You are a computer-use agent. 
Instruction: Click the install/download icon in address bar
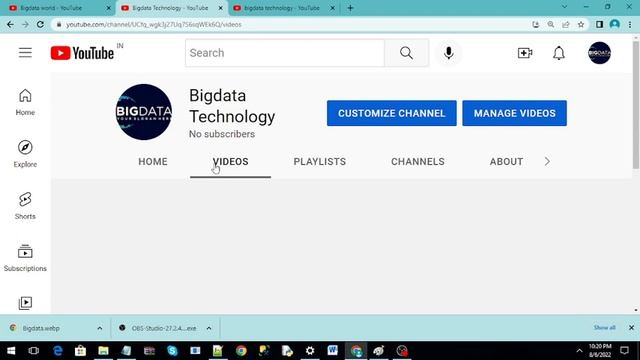pos(536,24)
